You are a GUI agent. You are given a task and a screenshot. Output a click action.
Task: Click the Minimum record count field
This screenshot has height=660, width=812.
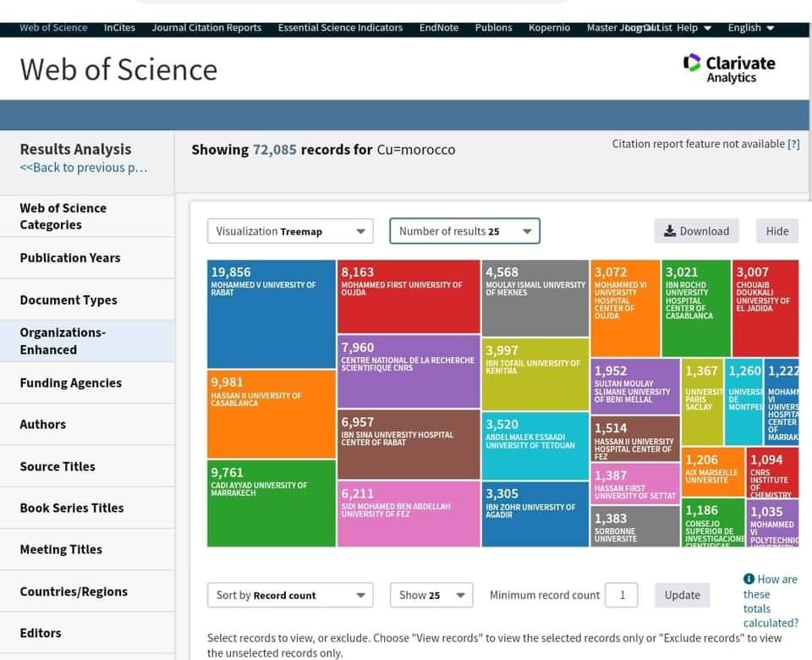[x=622, y=595]
